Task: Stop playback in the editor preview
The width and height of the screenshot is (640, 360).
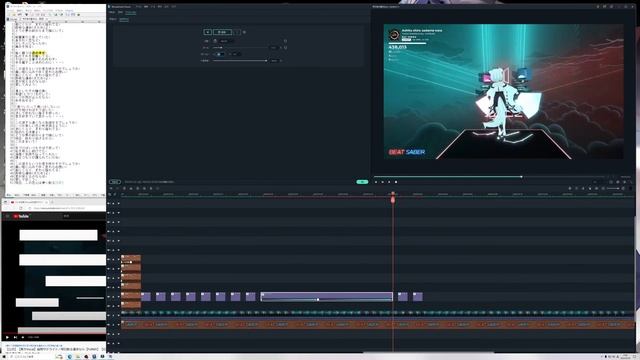Action: click(396, 182)
